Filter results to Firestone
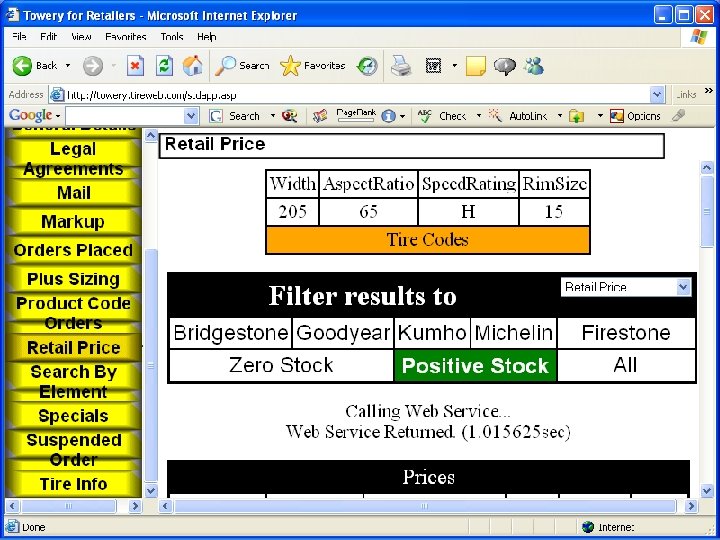The image size is (720, 540). pyautogui.click(x=626, y=333)
